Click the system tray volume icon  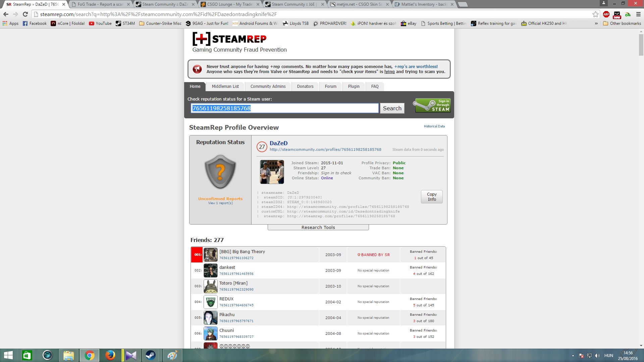[x=597, y=356]
